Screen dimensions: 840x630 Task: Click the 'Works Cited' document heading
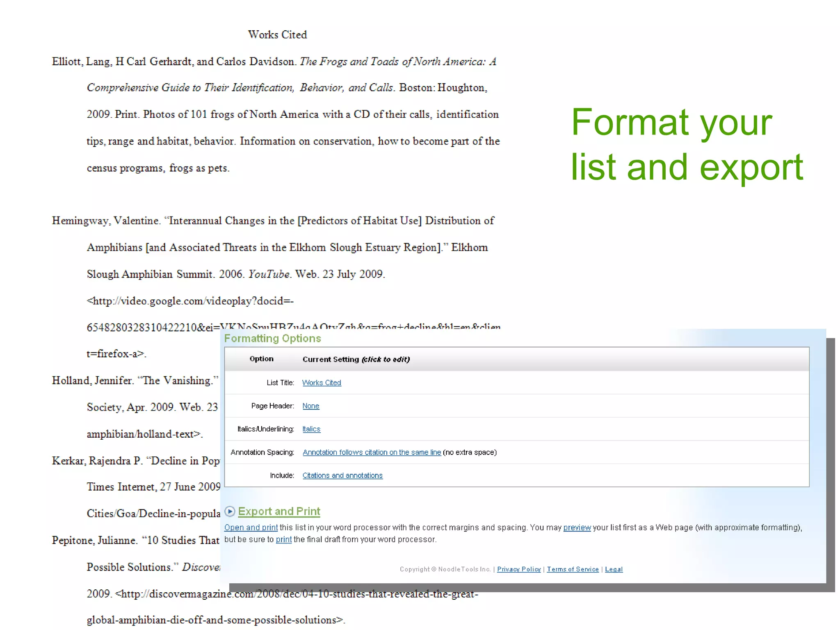point(277,34)
